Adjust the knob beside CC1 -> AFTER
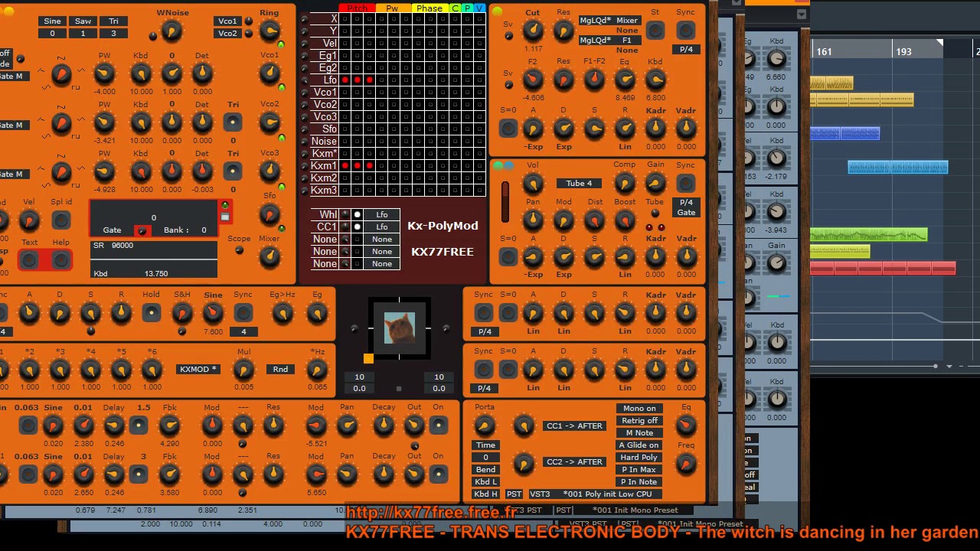Viewport: 980px width, 551px height. click(524, 425)
